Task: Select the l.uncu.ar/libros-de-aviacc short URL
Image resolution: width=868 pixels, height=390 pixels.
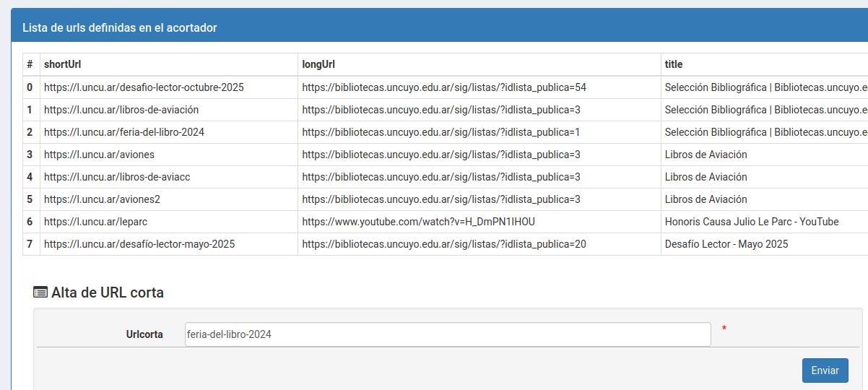Action: (117, 177)
